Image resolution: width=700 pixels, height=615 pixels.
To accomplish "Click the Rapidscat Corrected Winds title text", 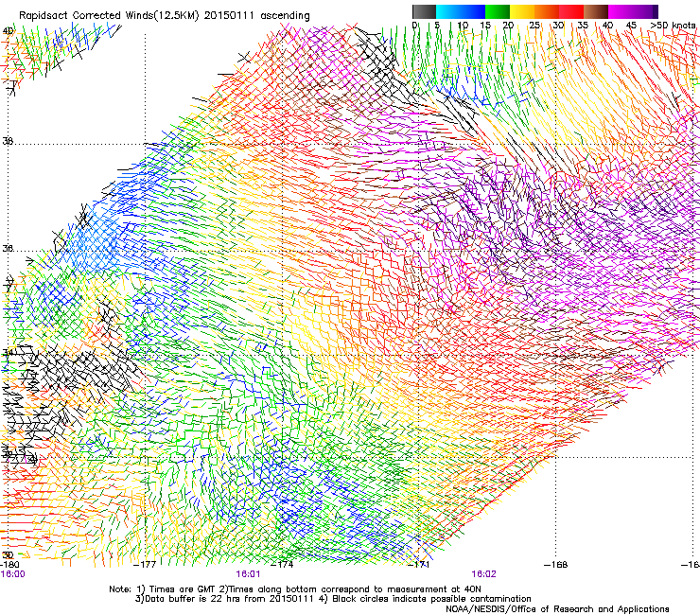I will [165, 16].
